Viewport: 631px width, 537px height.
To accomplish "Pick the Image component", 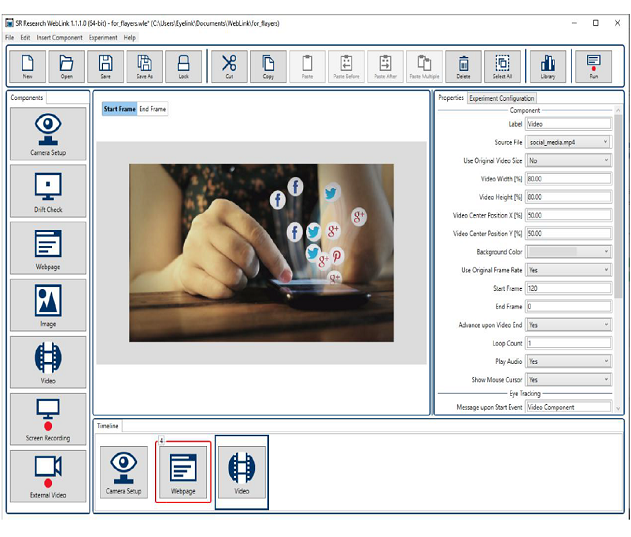I will (x=48, y=305).
